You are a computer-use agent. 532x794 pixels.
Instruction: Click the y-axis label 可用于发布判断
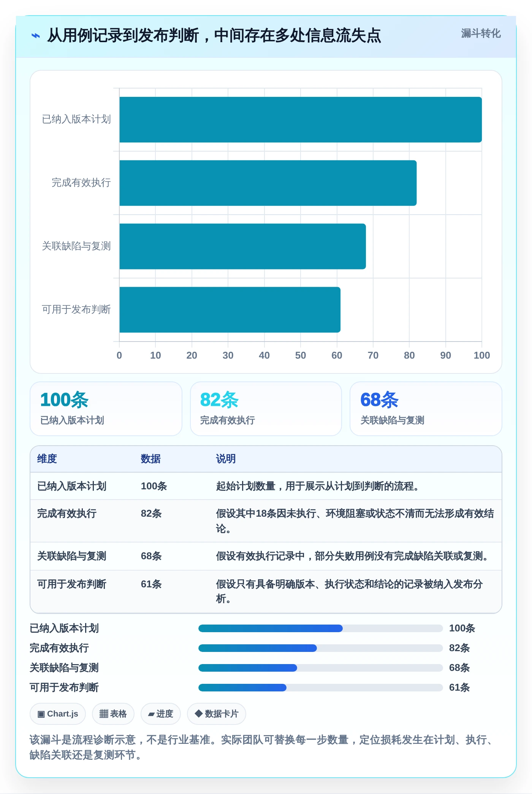click(x=76, y=310)
